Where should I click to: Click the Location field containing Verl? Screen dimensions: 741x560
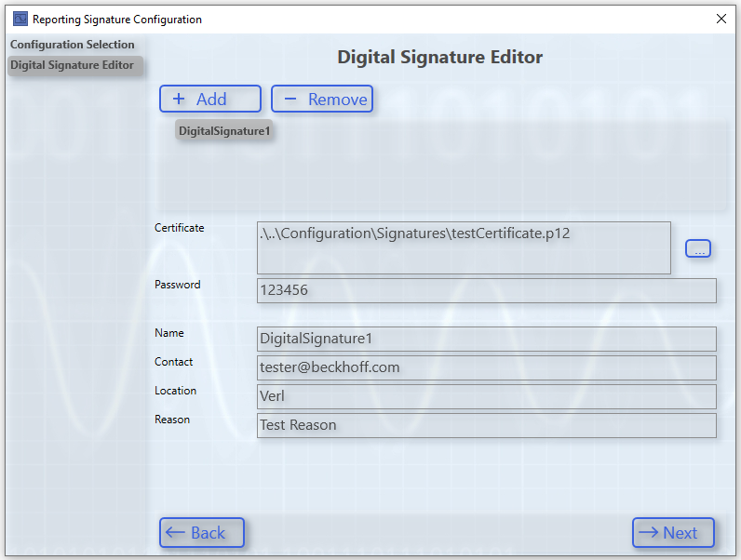tap(486, 396)
